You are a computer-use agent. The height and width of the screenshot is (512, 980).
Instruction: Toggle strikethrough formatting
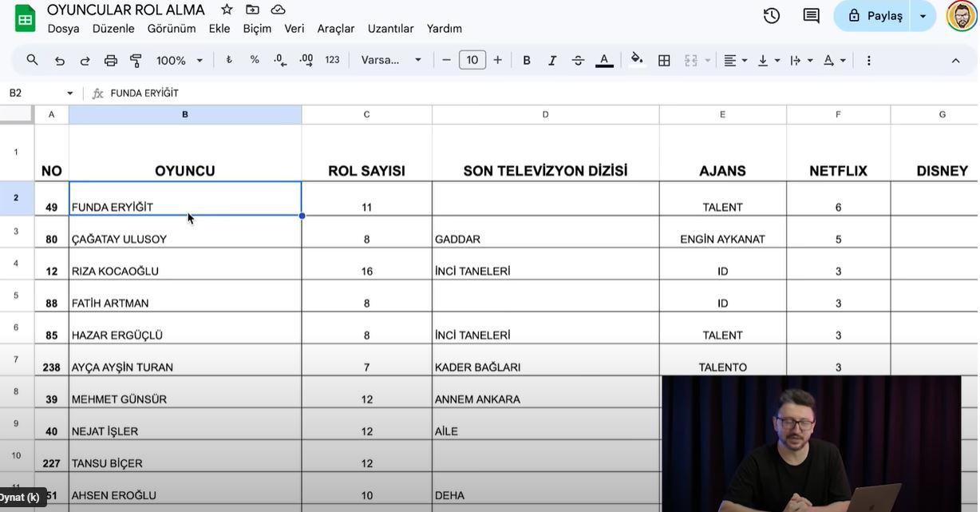579,60
